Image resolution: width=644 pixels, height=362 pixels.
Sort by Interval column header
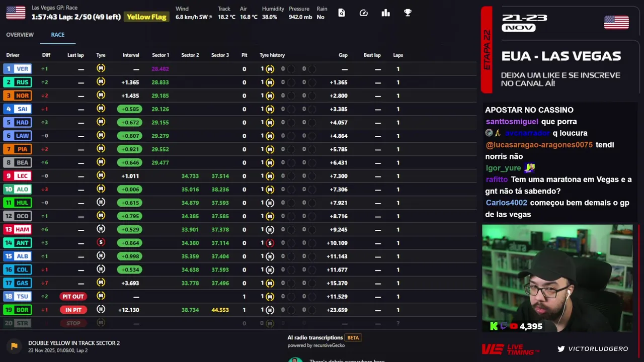(x=131, y=55)
